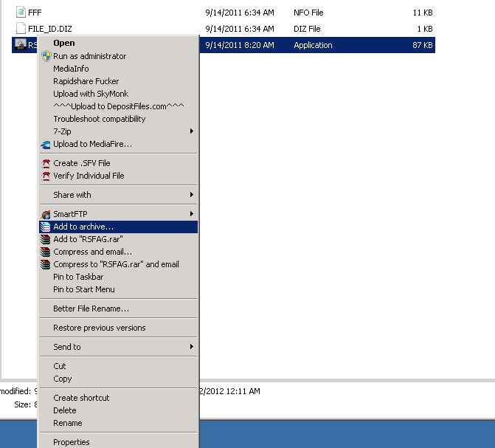495x448 pixels.
Task: Expand the Send to submenu
Action: click(x=192, y=347)
